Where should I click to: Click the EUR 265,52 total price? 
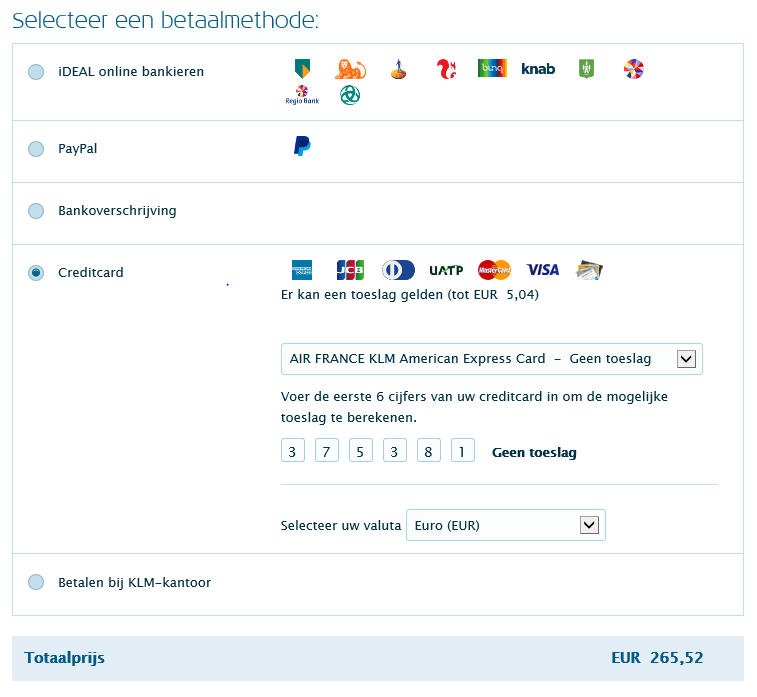pyautogui.click(x=657, y=657)
